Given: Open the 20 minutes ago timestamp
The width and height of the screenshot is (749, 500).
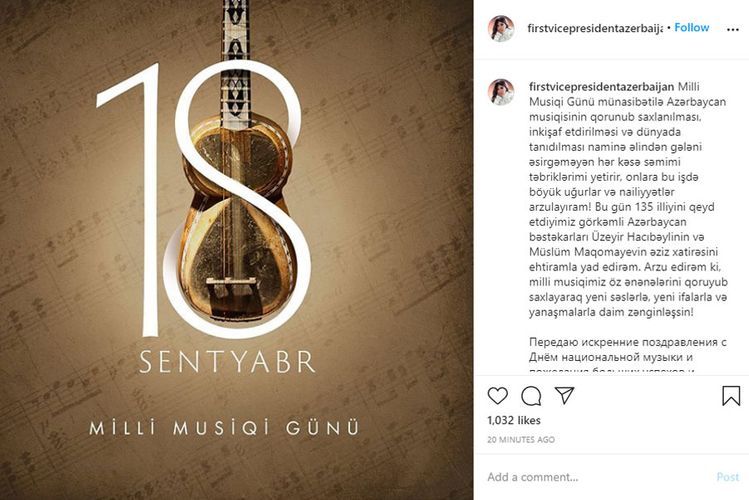Looking at the screenshot, I should click(x=521, y=439).
